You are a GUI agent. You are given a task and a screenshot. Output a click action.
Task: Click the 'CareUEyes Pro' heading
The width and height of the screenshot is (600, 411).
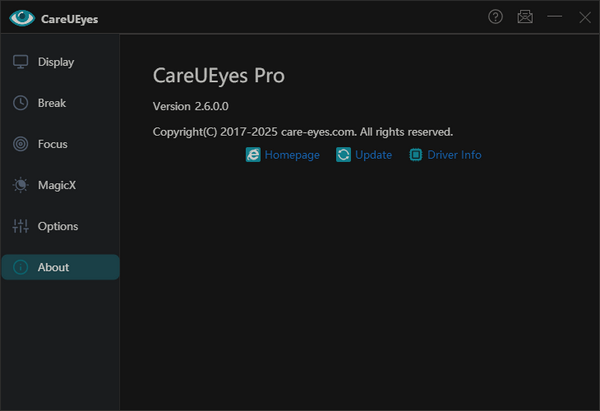219,76
